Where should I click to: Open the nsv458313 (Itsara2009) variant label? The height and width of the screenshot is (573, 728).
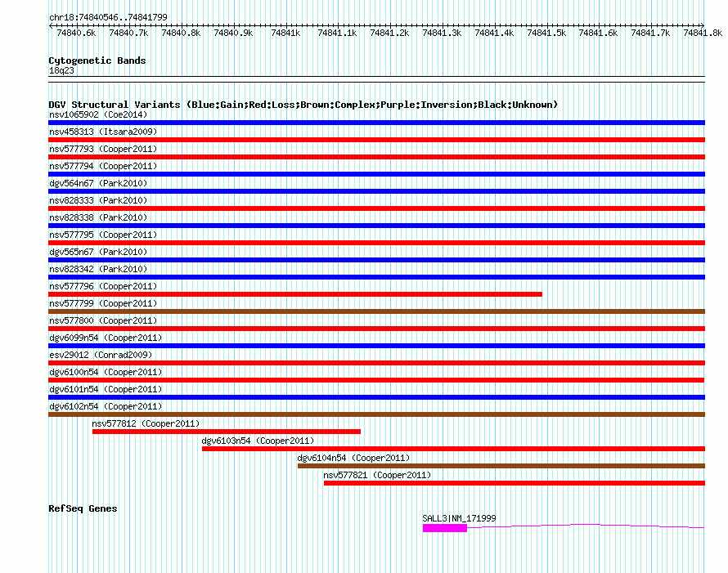pos(103,132)
